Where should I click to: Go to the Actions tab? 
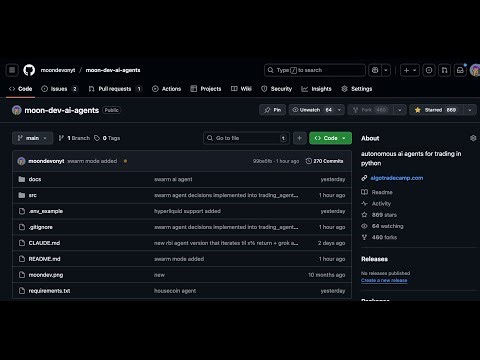click(x=167, y=89)
